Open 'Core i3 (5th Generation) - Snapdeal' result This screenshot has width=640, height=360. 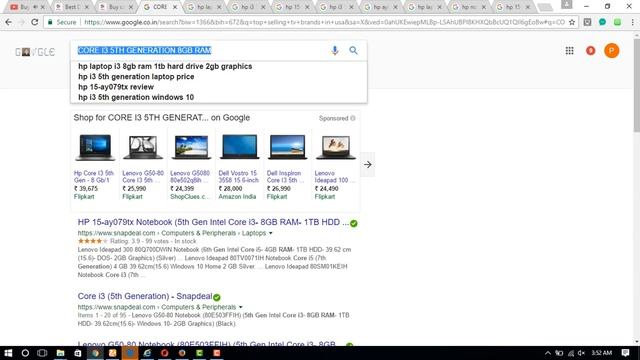click(145, 296)
